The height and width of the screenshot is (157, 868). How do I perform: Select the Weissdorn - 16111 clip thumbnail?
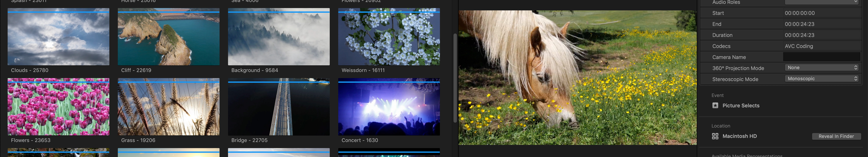(389, 37)
